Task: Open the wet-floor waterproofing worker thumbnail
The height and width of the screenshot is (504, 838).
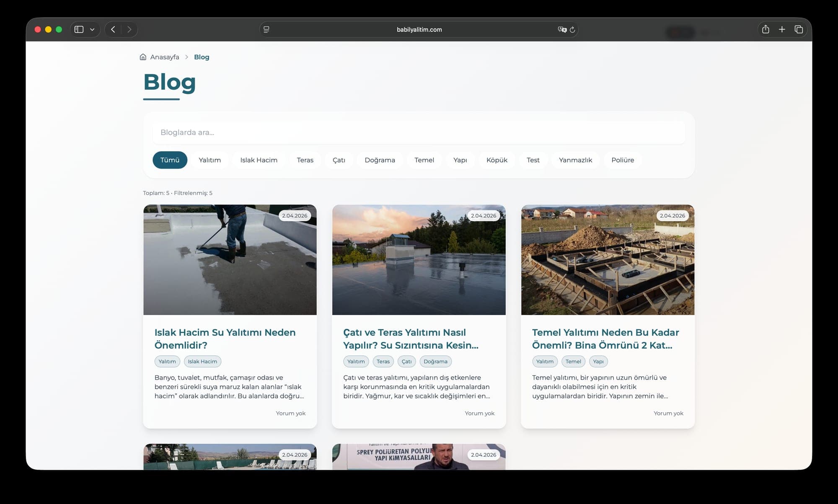Action: click(230, 260)
